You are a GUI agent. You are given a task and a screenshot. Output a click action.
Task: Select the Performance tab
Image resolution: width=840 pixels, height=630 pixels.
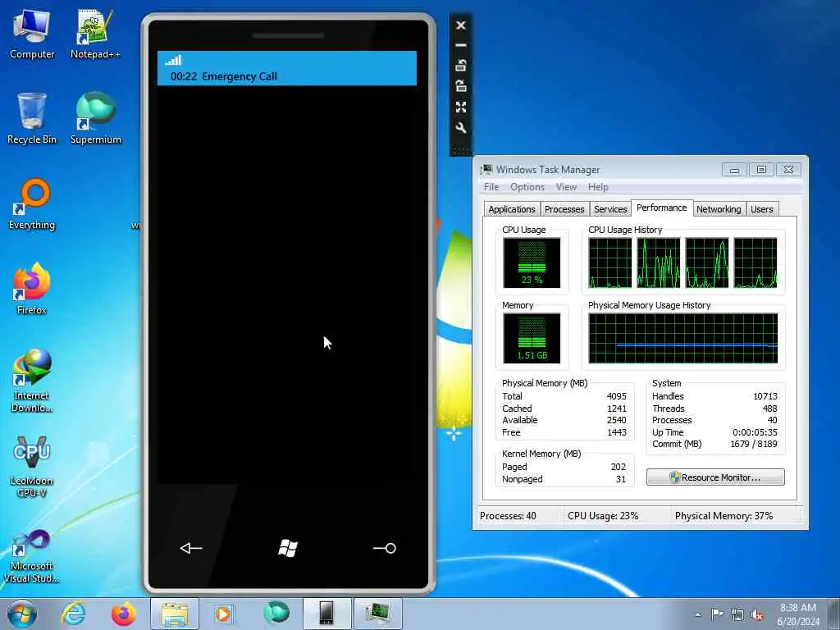(662, 208)
